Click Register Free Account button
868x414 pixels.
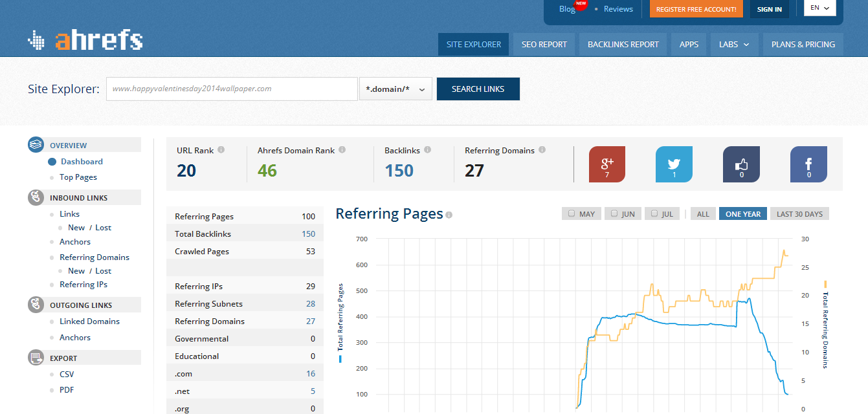click(x=696, y=9)
